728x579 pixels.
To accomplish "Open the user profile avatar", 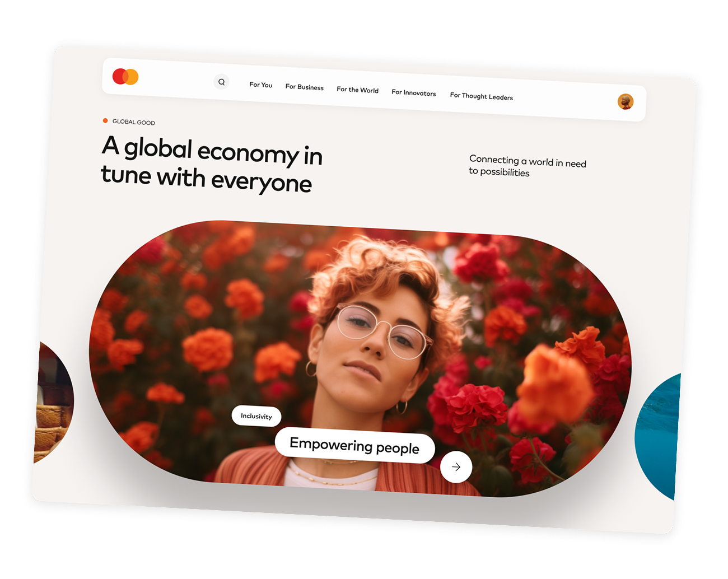I will click(626, 101).
